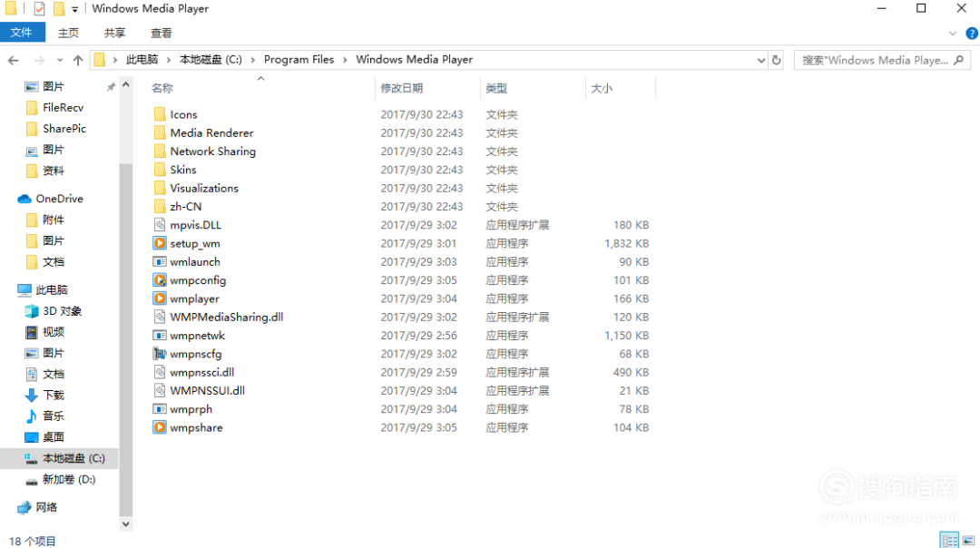Viewport: 980px width, 548px height.
Task: Expand breadcrumb chevron after 此电脑
Action: (x=169, y=60)
